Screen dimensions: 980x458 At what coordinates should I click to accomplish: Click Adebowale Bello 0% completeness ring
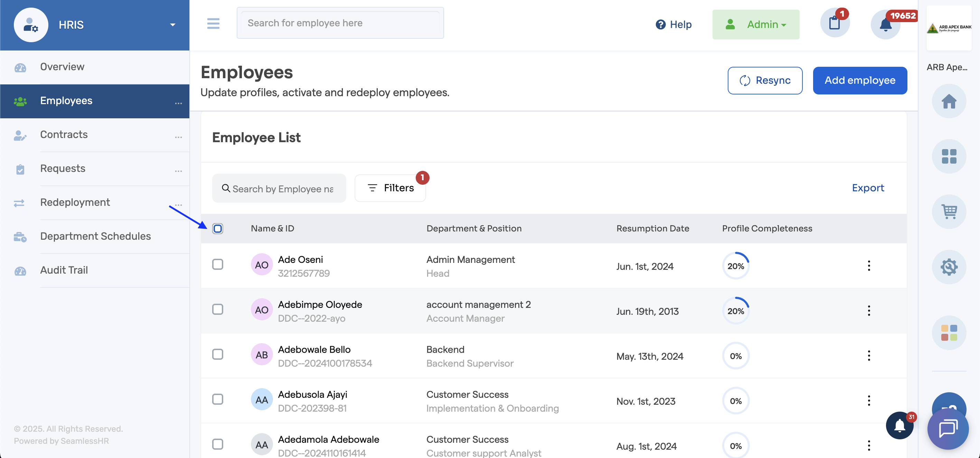pyautogui.click(x=736, y=356)
